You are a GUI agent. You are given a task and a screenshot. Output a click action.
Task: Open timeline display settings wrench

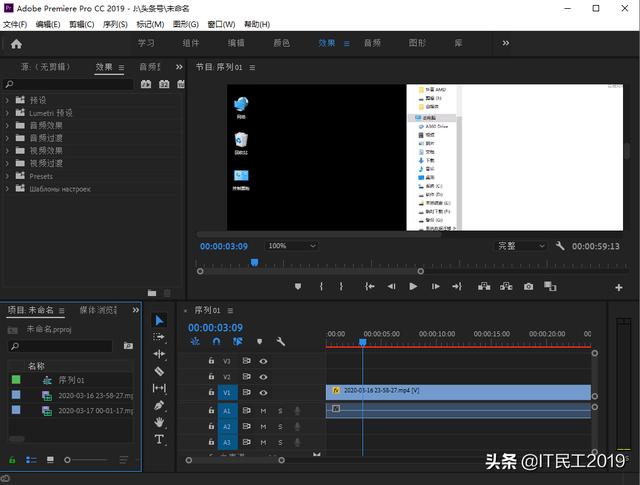[x=281, y=341]
